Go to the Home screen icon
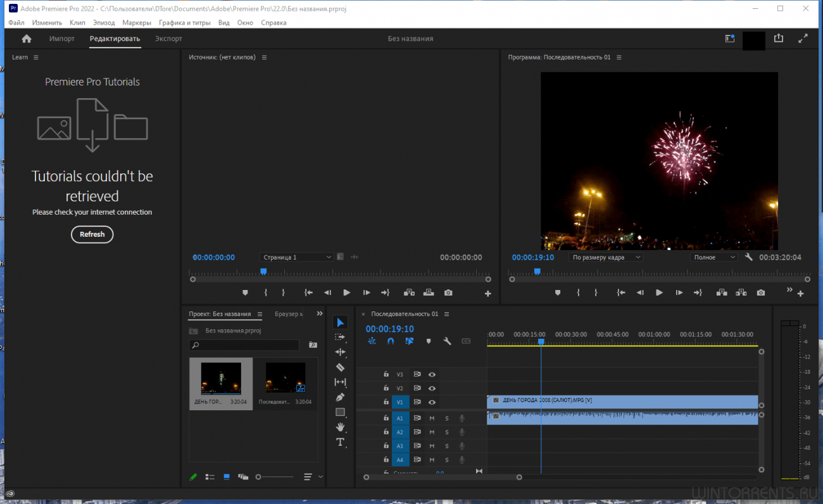Image resolution: width=823 pixels, height=504 pixels. coord(27,39)
